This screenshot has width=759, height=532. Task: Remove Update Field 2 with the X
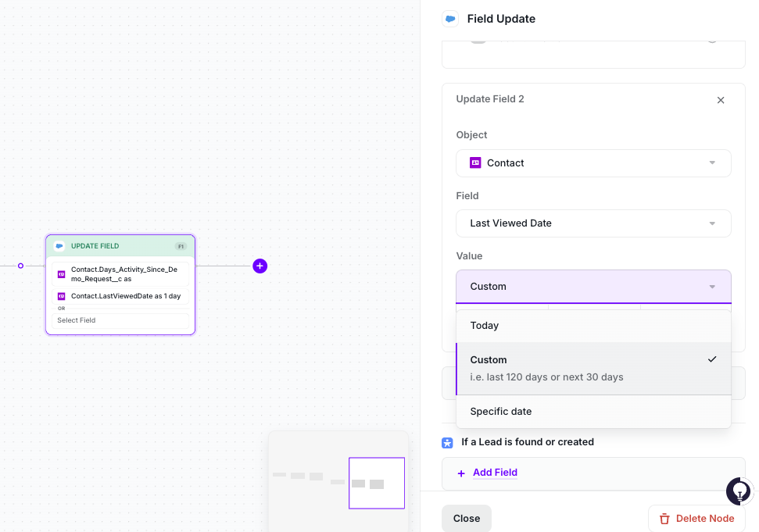click(720, 100)
